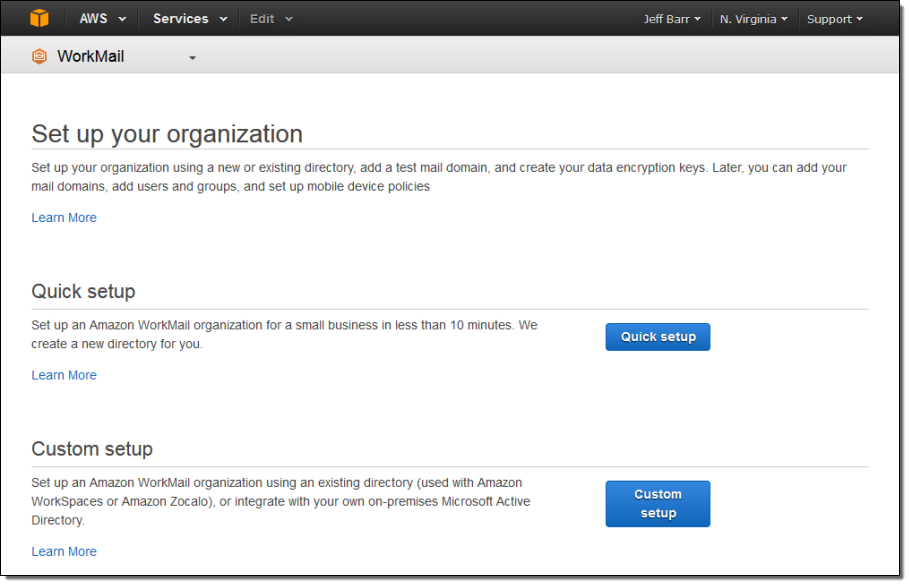Open Learn More under the Quick setup description
Image resolution: width=910 pixels, height=586 pixels.
click(x=64, y=375)
